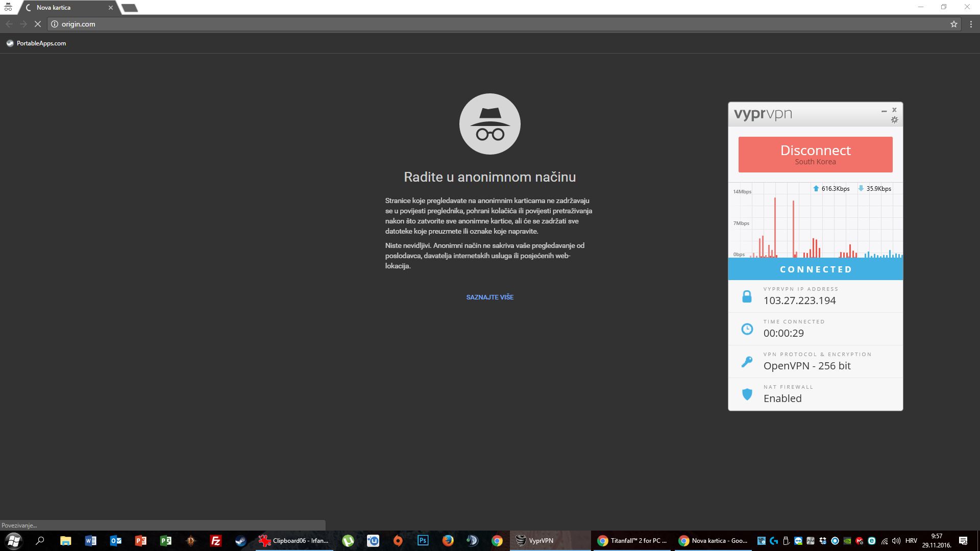Click the clock icon beside Time Connected
Image resolution: width=980 pixels, height=551 pixels.
[747, 329]
